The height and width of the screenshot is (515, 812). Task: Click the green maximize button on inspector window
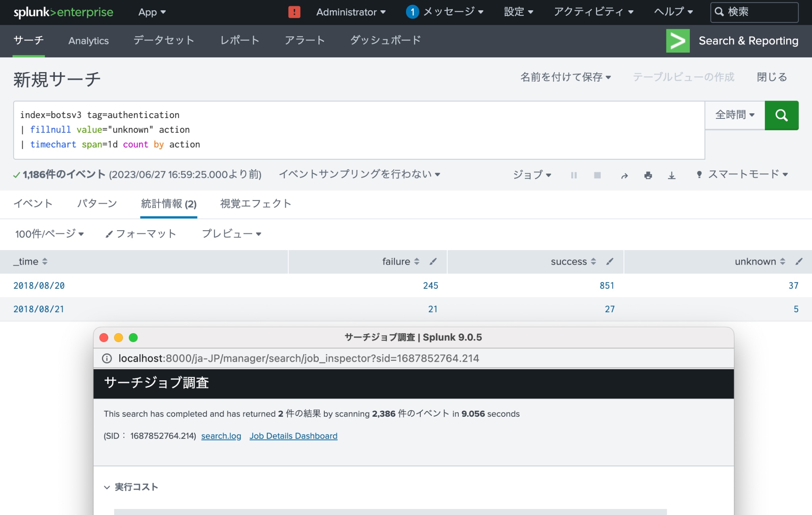tap(133, 338)
